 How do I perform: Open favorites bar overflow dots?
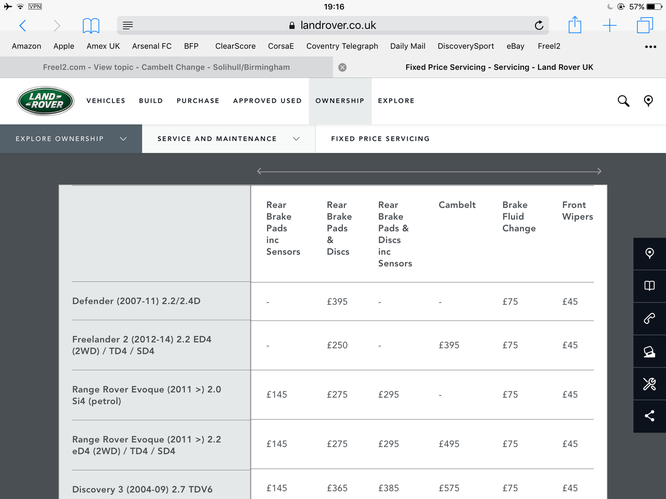tap(650, 47)
